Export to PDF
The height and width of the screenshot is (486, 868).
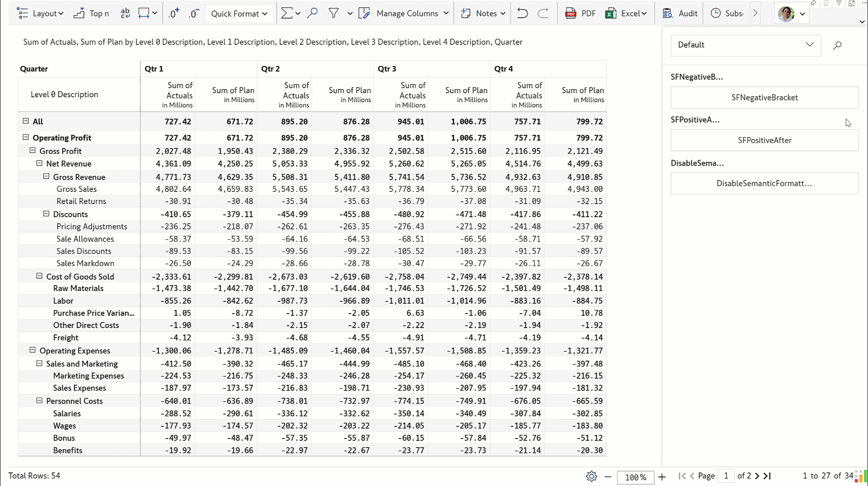pyautogui.click(x=580, y=14)
